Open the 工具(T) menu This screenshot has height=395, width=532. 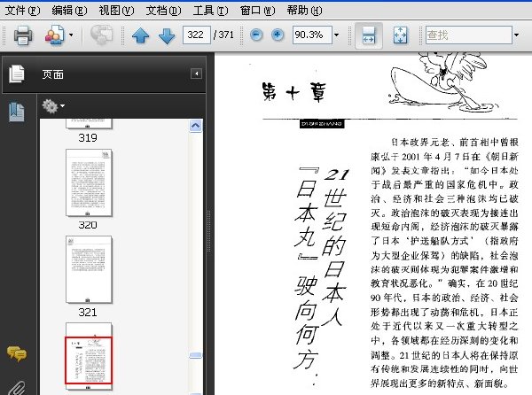[210, 11]
